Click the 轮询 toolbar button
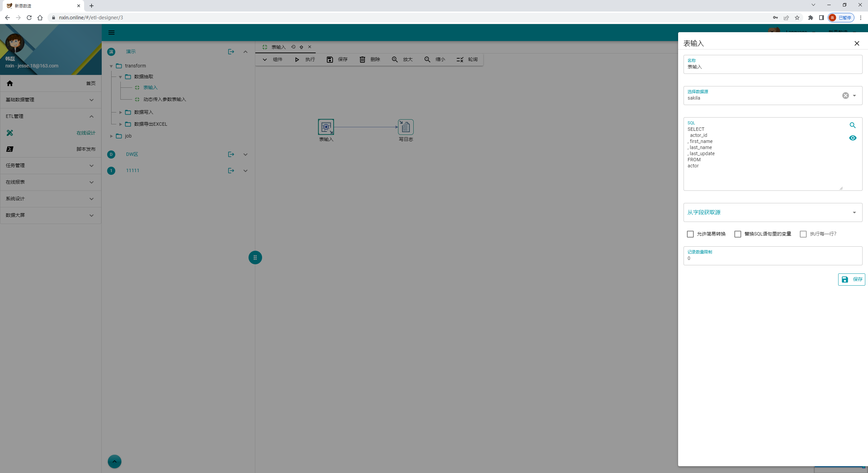 (467, 60)
